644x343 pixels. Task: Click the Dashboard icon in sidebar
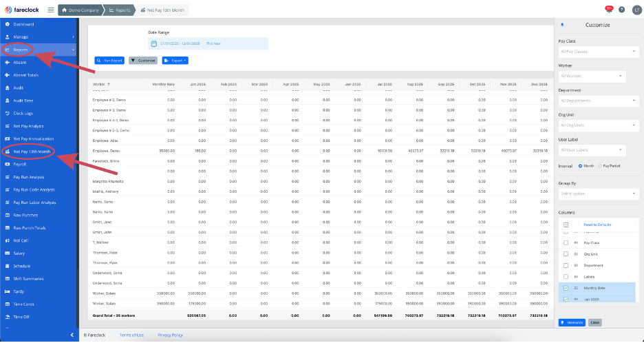click(x=8, y=24)
